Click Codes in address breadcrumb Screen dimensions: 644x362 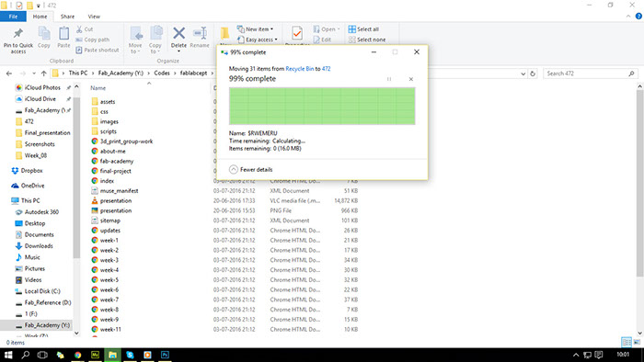(x=162, y=73)
